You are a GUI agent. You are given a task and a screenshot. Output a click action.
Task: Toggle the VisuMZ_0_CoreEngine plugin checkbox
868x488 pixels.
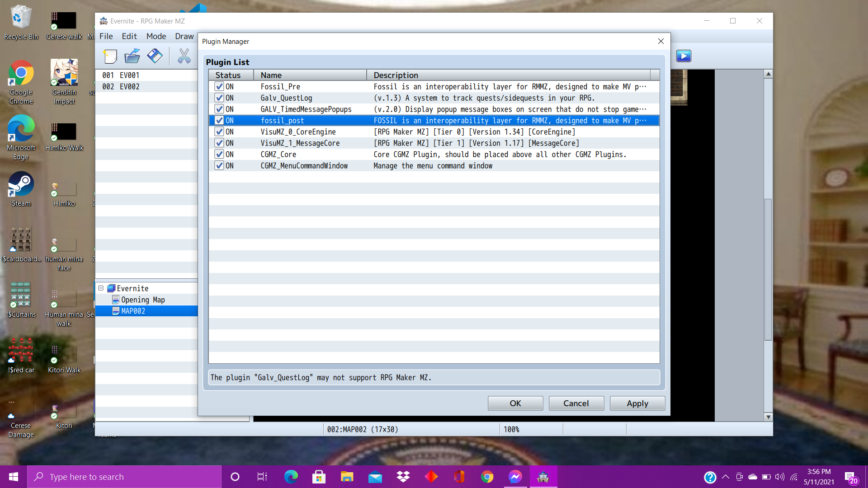219,131
